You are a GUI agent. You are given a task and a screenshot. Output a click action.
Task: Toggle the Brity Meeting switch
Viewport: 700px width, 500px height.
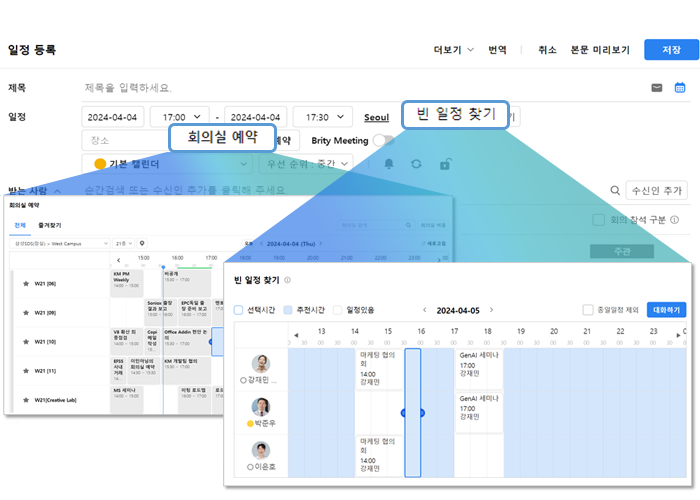383,140
